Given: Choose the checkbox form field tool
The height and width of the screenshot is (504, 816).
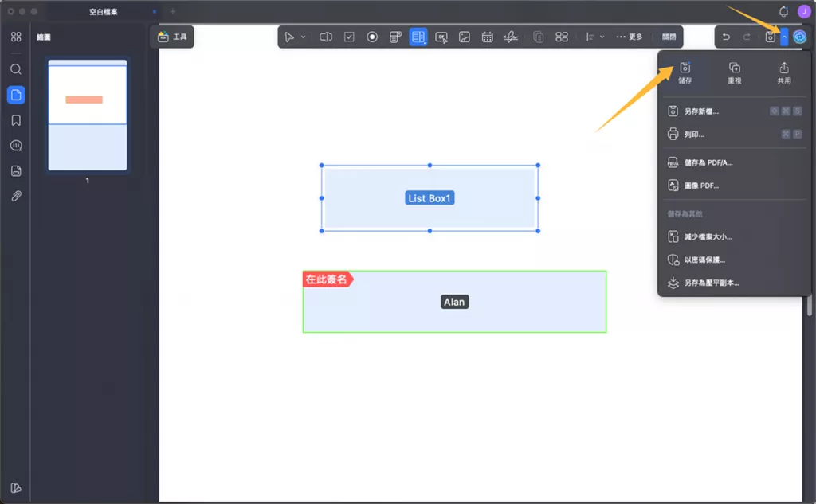Looking at the screenshot, I should tap(349, 37).
